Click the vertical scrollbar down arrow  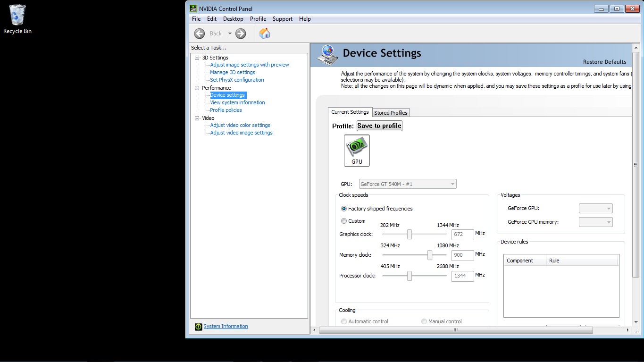[x=636, y=322]
